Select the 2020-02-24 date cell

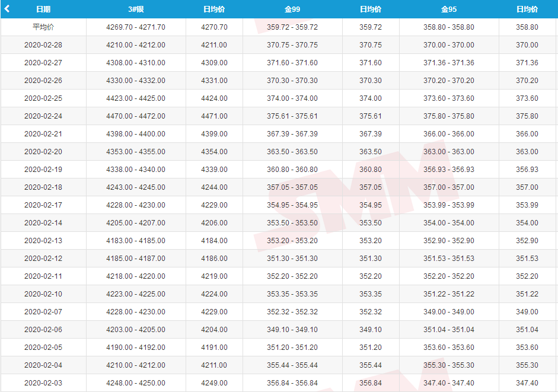click(43, 116)
